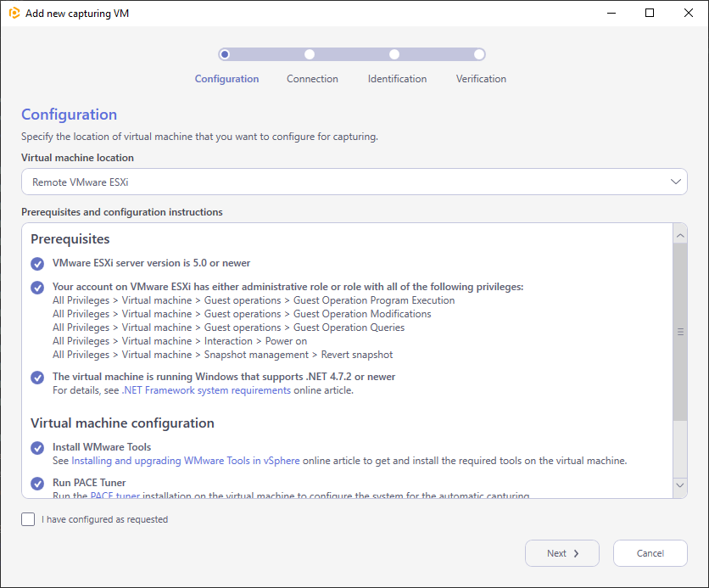Click checkmark icon next to Run PACE Tuner

click(x=37, y=484)
